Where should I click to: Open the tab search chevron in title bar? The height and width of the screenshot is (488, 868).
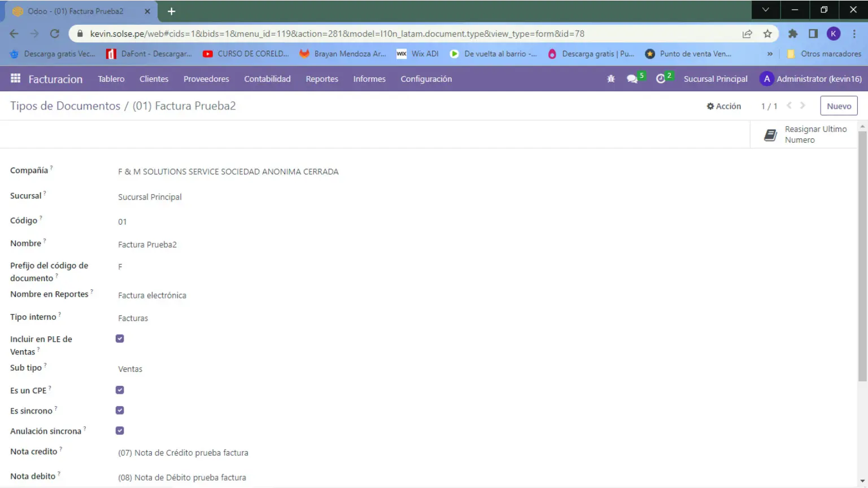[765, 10]
